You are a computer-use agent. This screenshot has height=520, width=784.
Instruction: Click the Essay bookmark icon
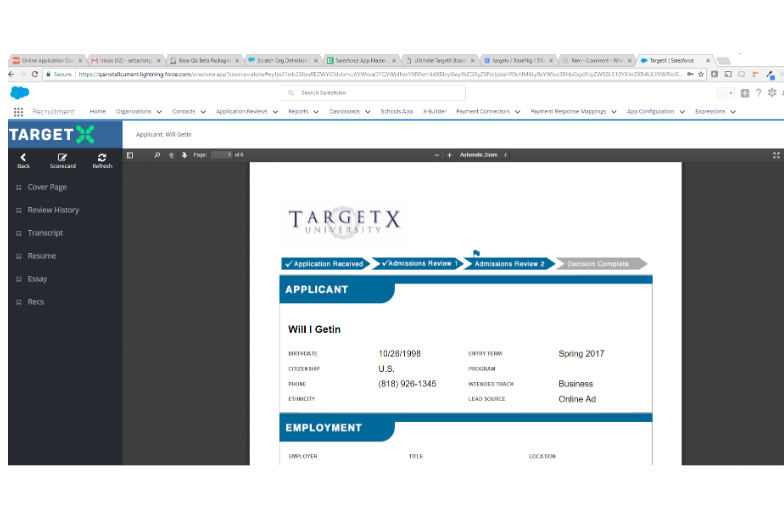(18, 280)
